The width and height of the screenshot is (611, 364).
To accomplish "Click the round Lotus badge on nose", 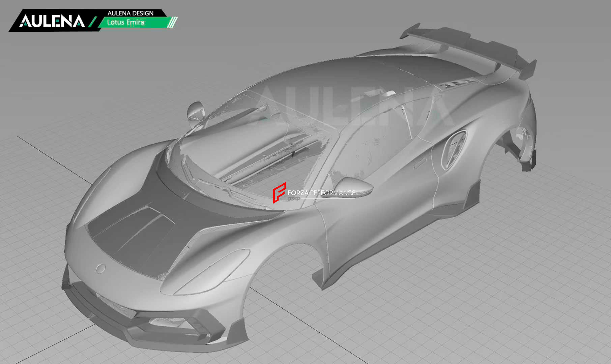I will click(100, 269).
